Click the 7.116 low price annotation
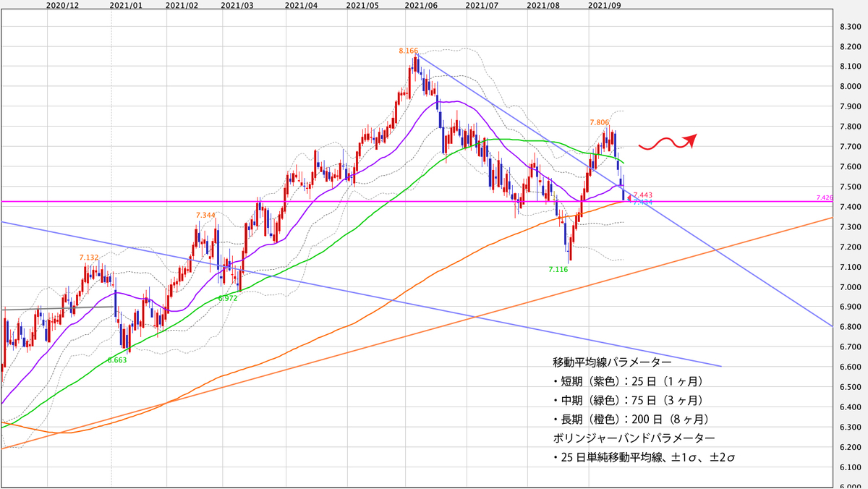868x489 pixels. point(560,269)
